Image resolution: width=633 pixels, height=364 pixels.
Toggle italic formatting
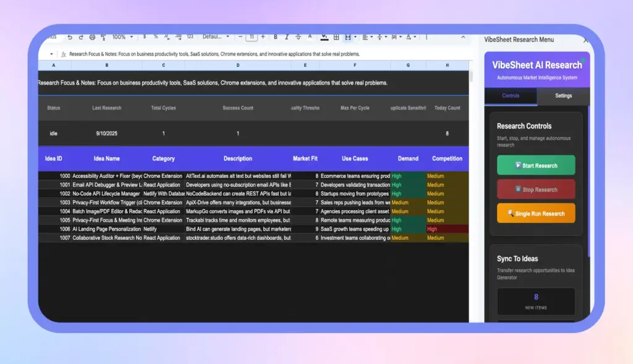286,37
